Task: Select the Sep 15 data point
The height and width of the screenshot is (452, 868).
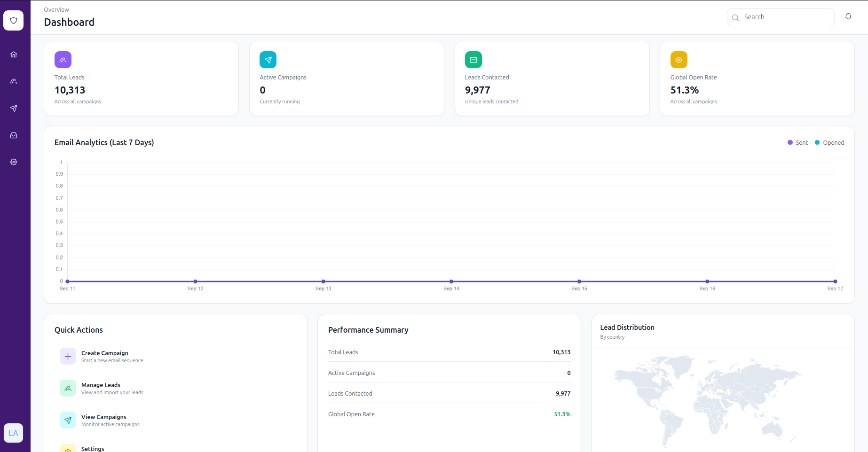Action: pos(579,281)
